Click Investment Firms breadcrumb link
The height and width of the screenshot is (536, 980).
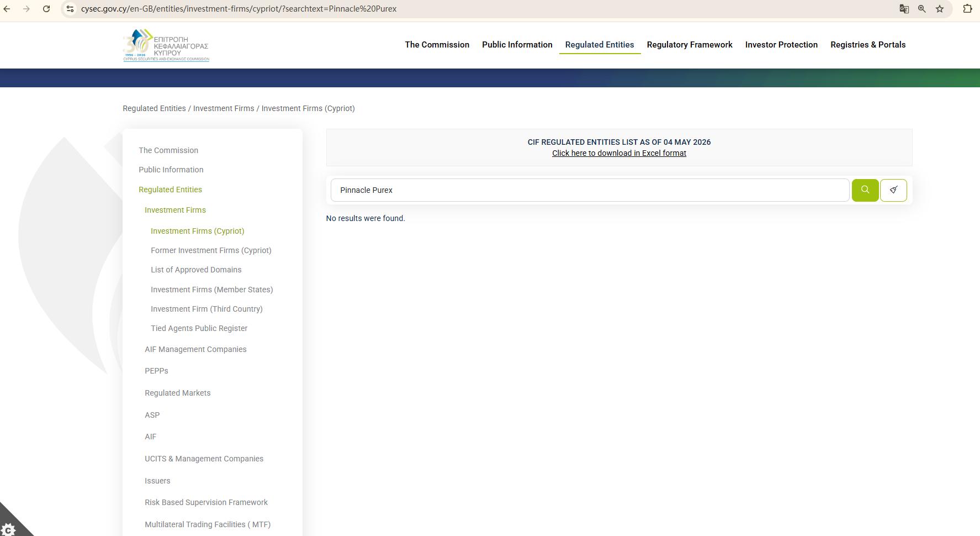[x=224, y=108]
